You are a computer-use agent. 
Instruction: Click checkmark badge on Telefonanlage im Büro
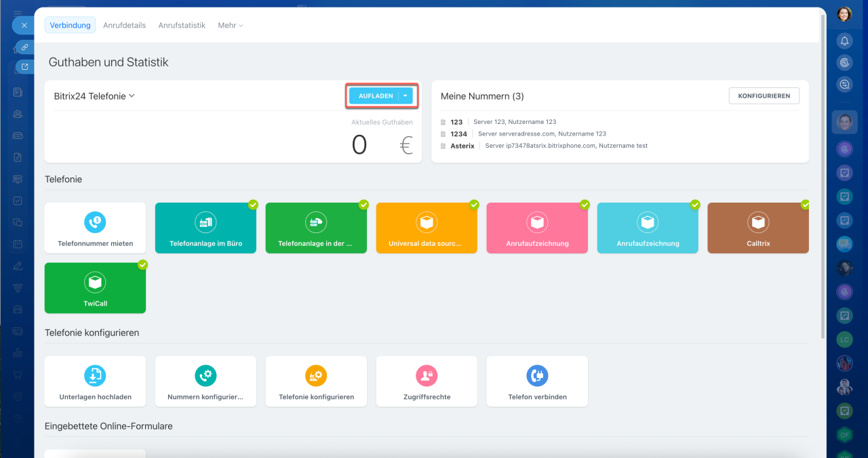pyautogui.click(x=253, y=205)
